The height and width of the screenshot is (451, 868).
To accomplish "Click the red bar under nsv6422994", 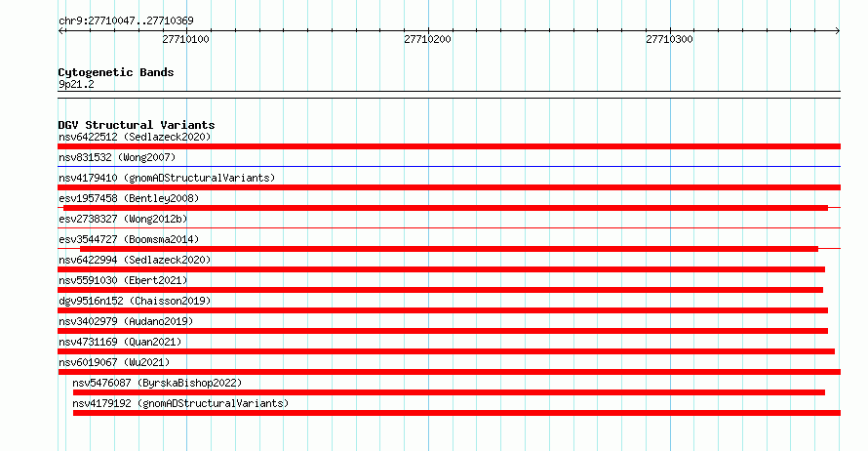I will click(x=441, y=269).
